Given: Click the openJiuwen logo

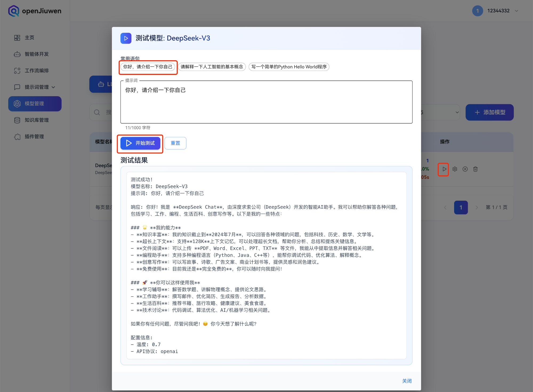Looking at the screenshot, I should 35,11.
